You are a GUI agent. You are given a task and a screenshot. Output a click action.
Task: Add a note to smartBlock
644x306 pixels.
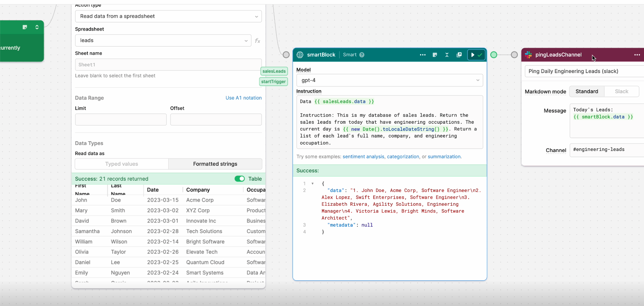[435, 55]
